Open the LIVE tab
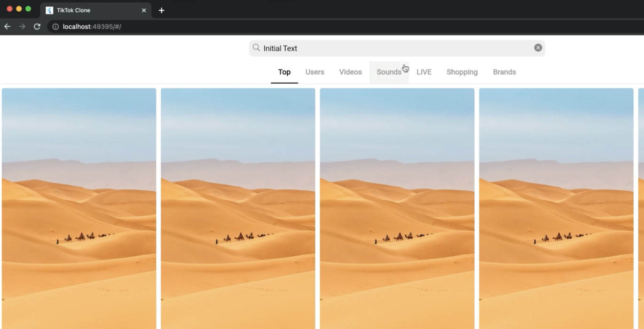The image size is (644, 329). (x=424, y=72)
